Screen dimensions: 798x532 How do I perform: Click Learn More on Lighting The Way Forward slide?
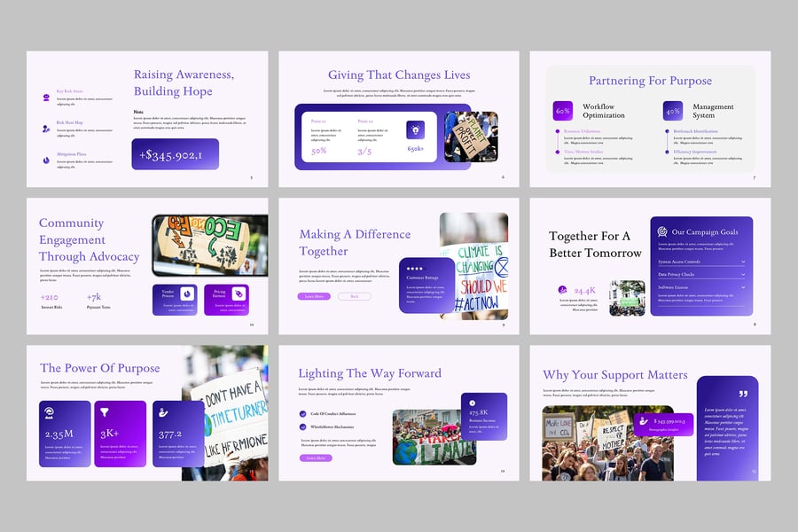[x=316, y=458]
